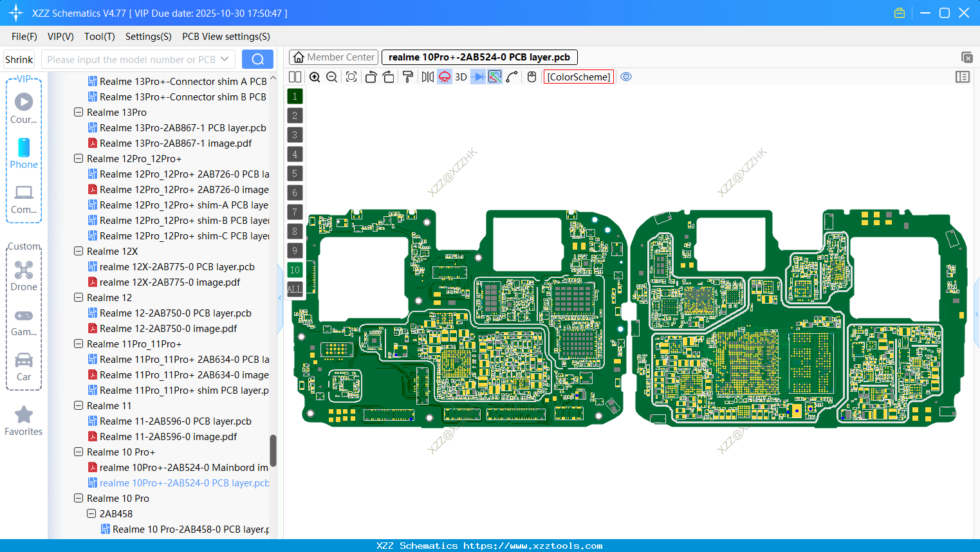Toggle the red lamp highlight mode
The height and width of the screenshot is (552, 980).
(444, 77)
